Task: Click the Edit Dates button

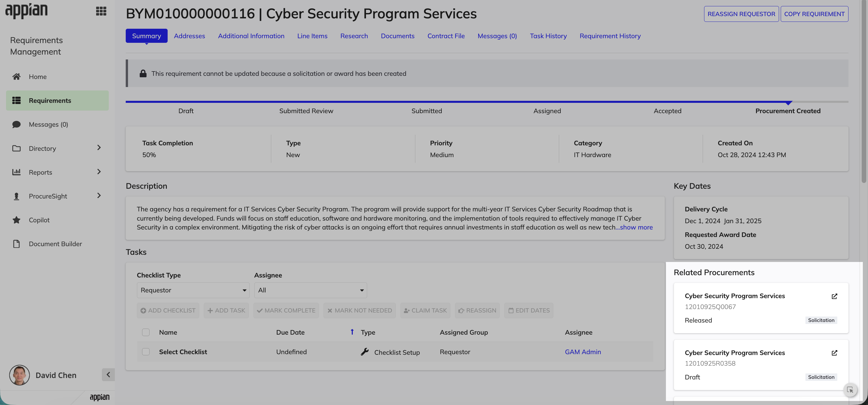Action: coord(529,310)
